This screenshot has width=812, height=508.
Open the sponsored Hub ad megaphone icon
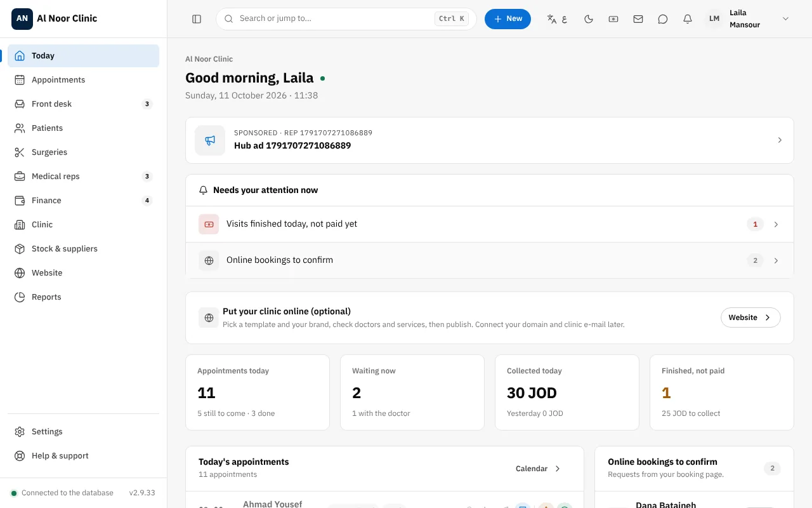210,140
